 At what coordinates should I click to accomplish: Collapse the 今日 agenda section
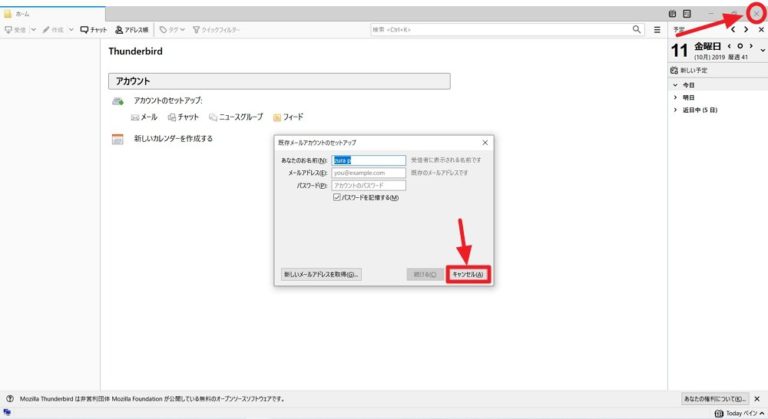(675, 85)
